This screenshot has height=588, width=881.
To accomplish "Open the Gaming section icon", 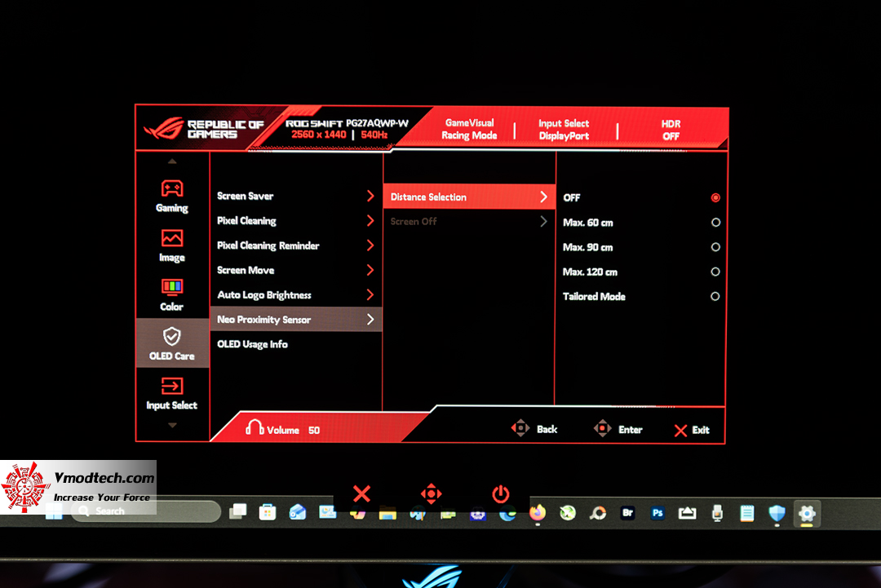I will click(x=172, y=188).
